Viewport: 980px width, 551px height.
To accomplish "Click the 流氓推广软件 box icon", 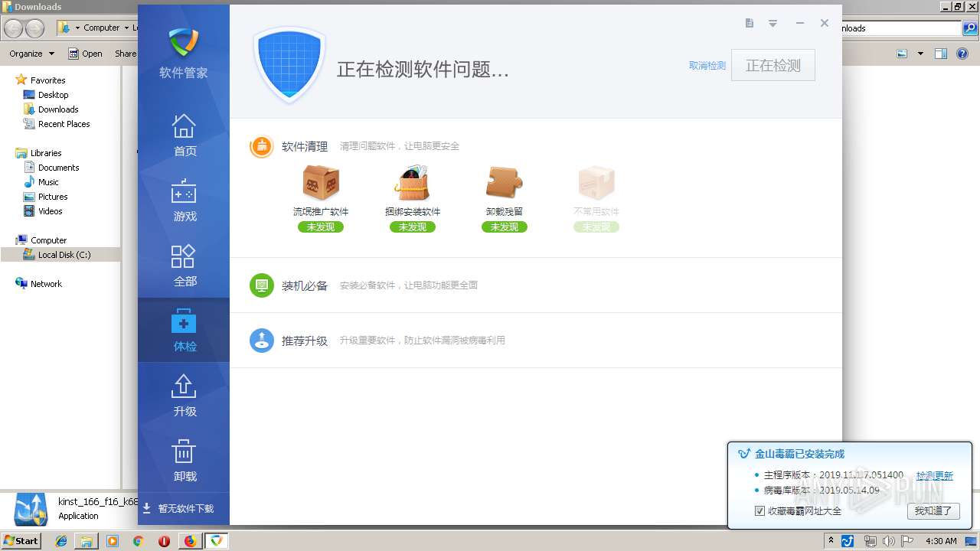I will coord(321,183).
